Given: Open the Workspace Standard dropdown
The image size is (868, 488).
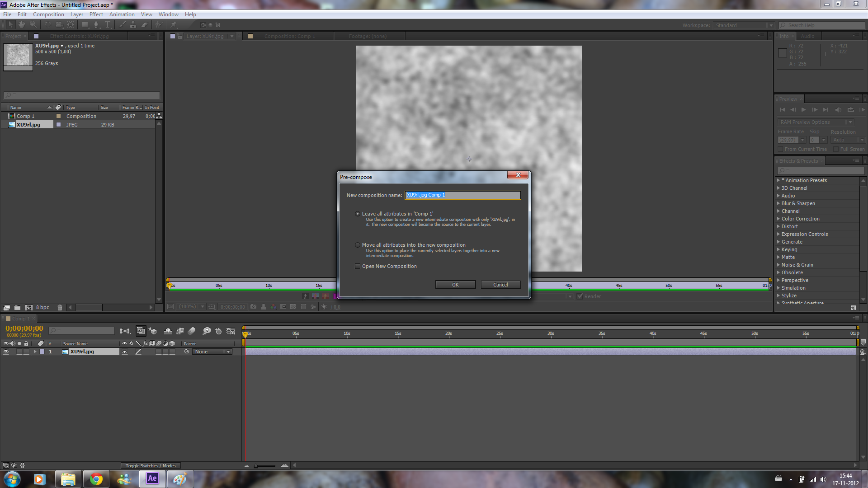Looking at the screenshot, I should click(x=744, y=25).
